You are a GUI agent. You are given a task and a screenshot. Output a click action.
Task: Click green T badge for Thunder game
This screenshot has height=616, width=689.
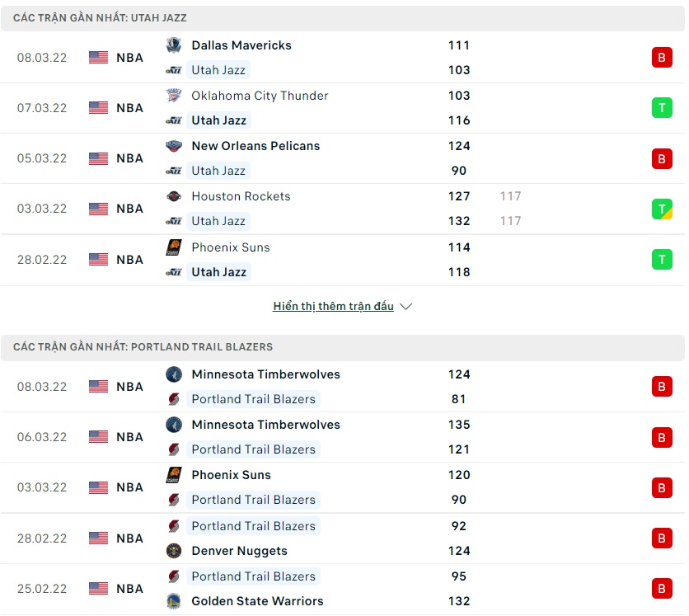point(662,108)
